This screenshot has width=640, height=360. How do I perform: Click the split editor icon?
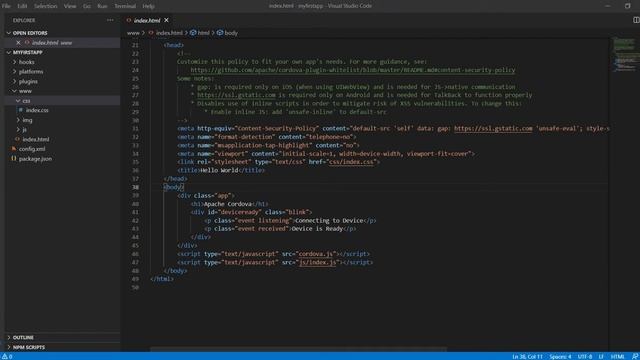pyautogui.click(x=636, y=20)
